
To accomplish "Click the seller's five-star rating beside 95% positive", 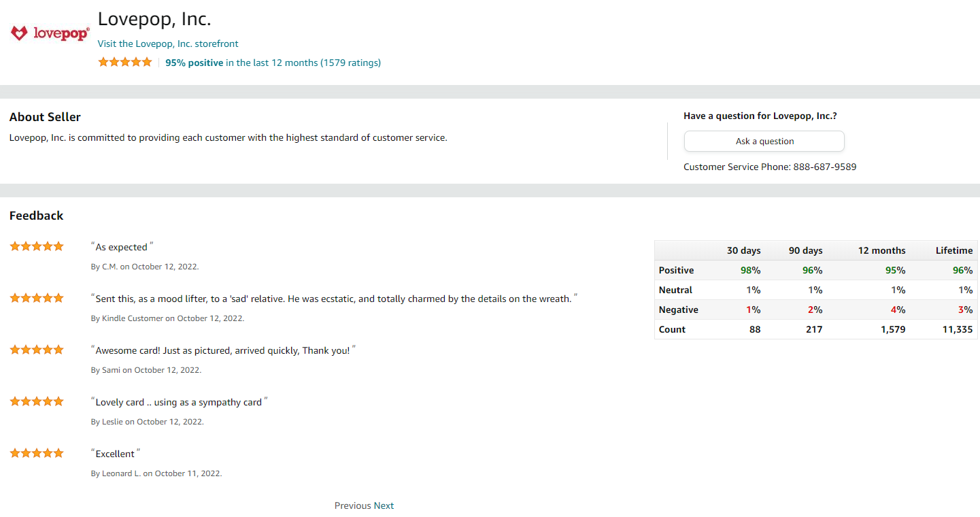I will (125, 62).
